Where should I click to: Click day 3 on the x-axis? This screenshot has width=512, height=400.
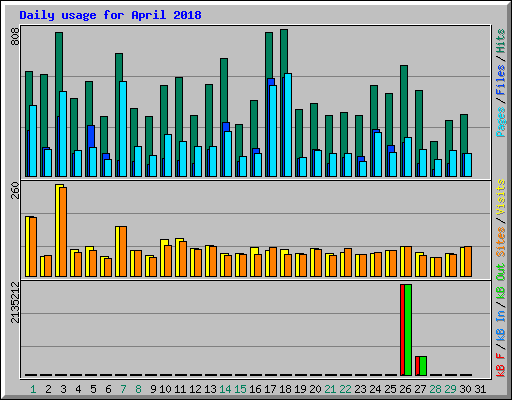coord(63,389)
